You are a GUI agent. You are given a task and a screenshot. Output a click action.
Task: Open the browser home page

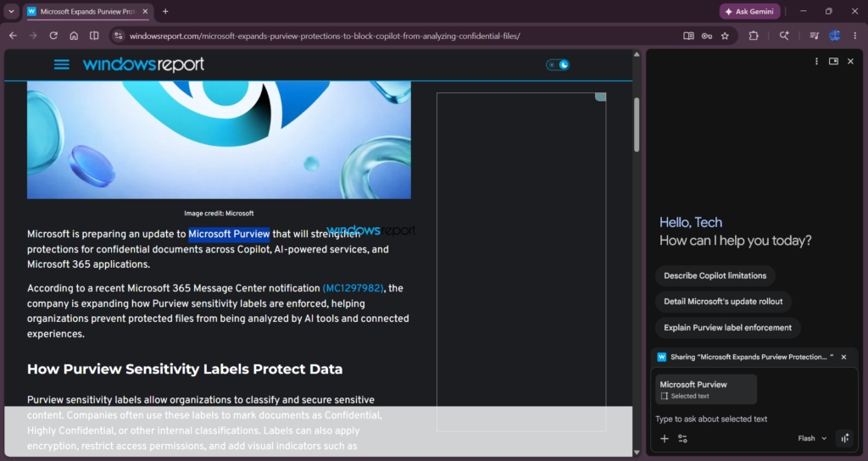coord(74,36)
